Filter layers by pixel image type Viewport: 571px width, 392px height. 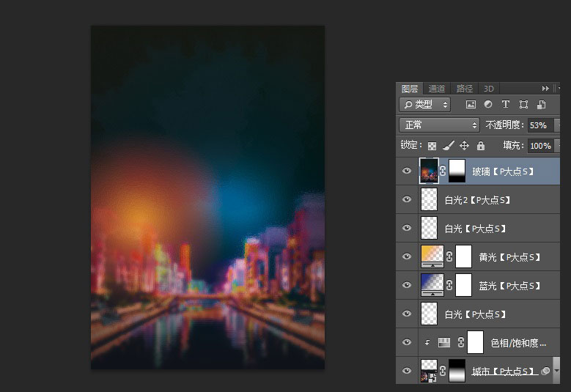[x=471, y=105]
